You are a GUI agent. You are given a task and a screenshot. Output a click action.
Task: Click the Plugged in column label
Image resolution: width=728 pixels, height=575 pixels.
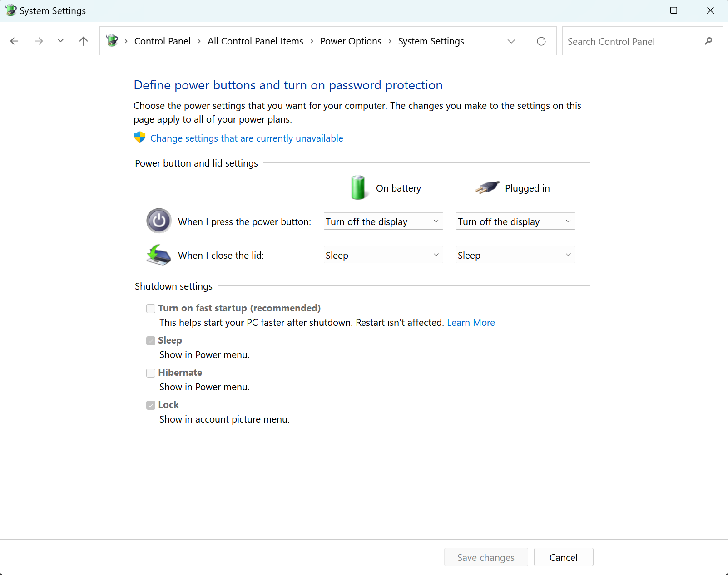point(527,188)
